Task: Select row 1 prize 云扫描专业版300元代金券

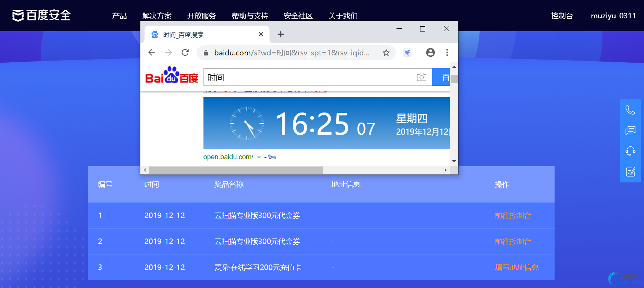Action: pyautogui.click(x=257, y=215)
